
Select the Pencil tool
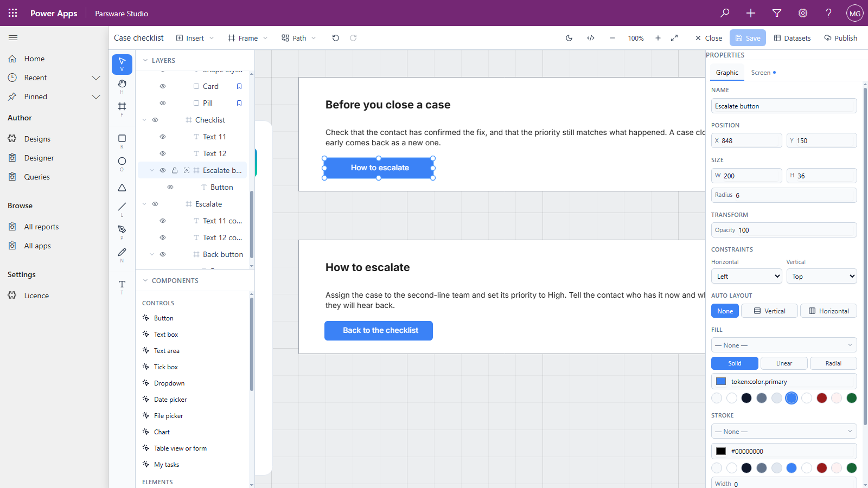point(122,255)
